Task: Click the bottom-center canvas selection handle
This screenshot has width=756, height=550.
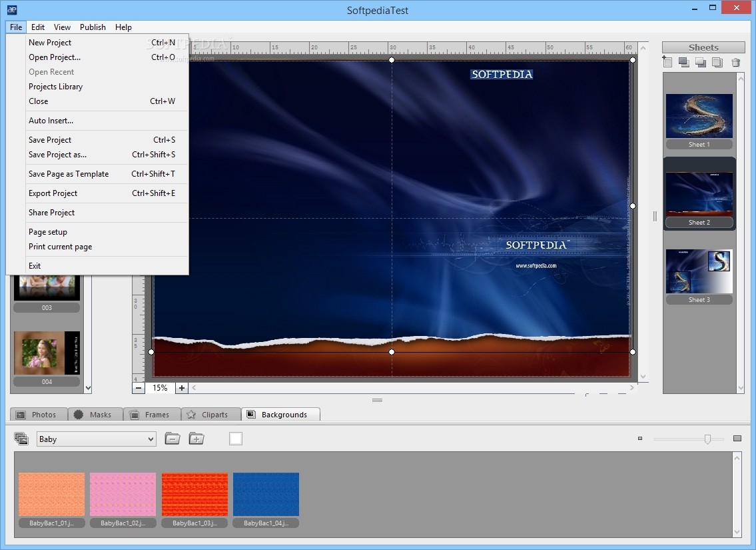Action: click(x=392, y=352)
